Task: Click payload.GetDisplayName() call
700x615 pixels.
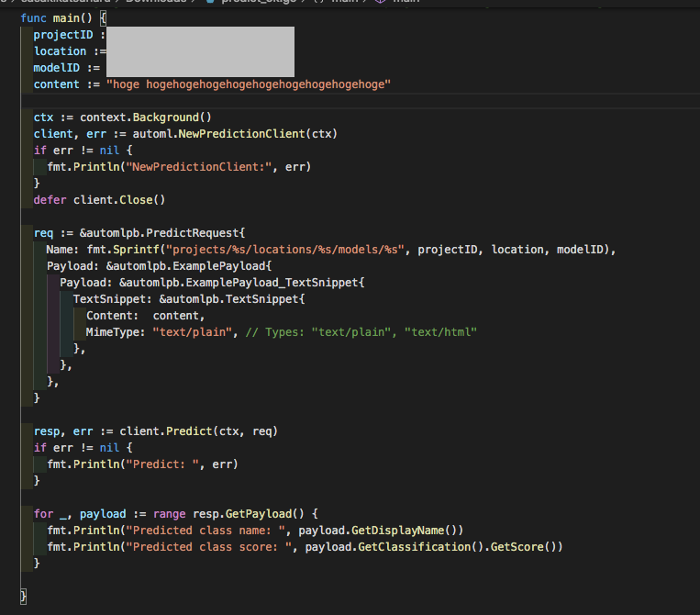Action: 381,531
